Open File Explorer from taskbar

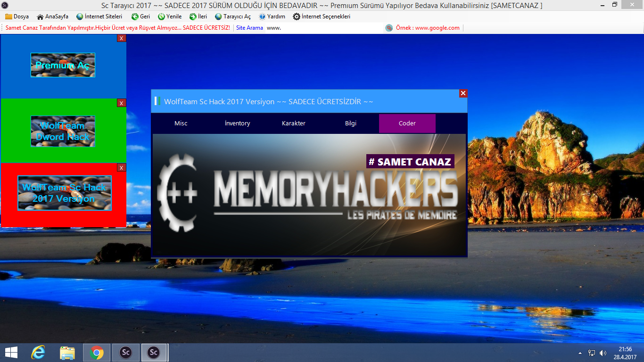[67, 353]
